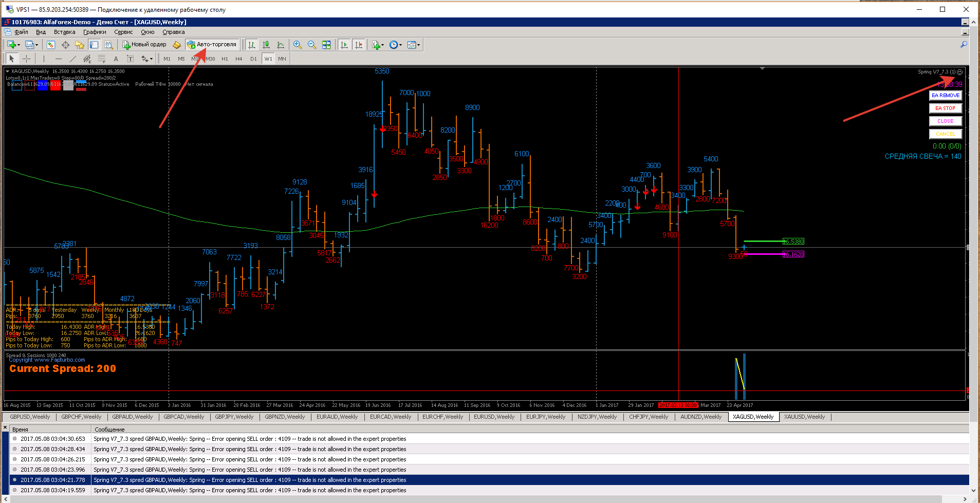
Task: Click the magenta CLOSE button
Action: pyautogui.click(x=946, y=121)
